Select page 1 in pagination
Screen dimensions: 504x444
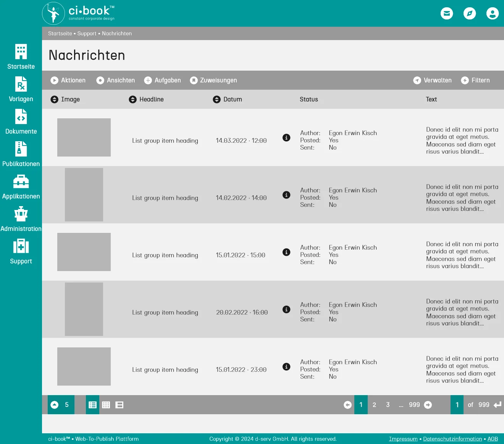click(x=361, y=405)
